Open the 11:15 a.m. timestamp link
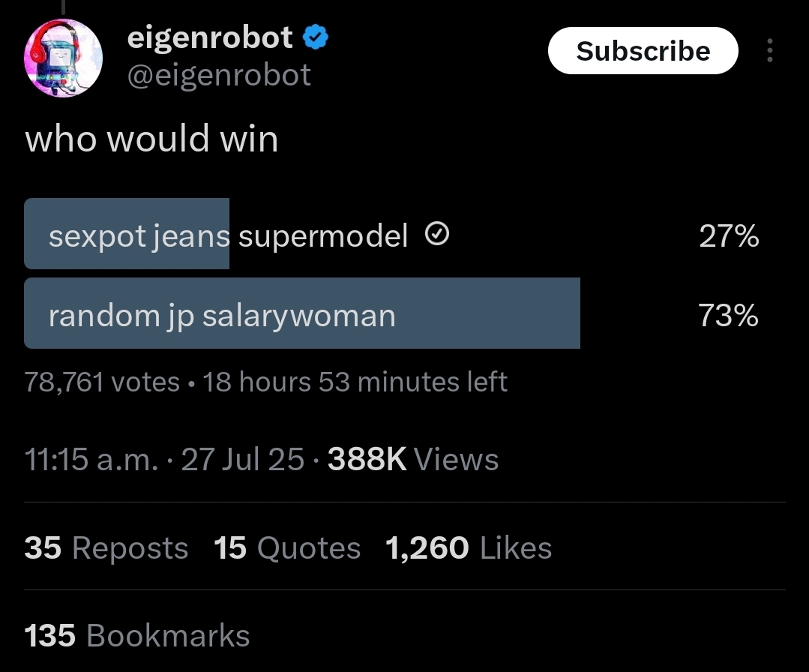 click(x=91, y=459)
